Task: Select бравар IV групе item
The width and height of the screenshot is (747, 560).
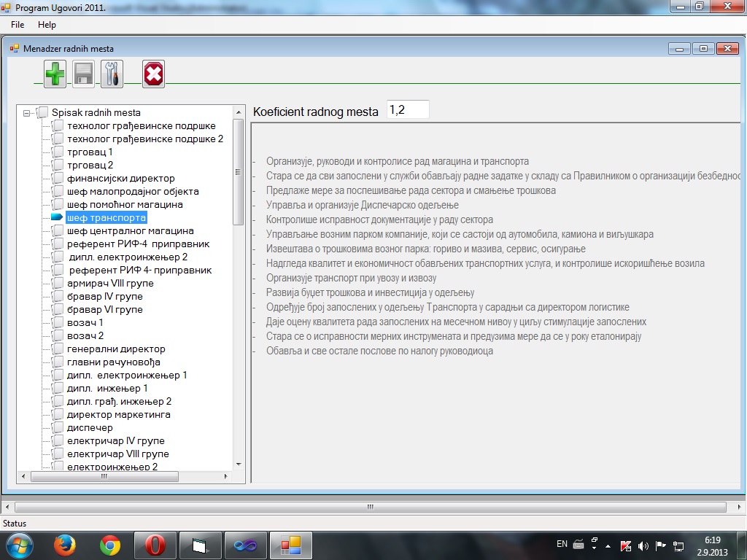Action: click(105, 296)
